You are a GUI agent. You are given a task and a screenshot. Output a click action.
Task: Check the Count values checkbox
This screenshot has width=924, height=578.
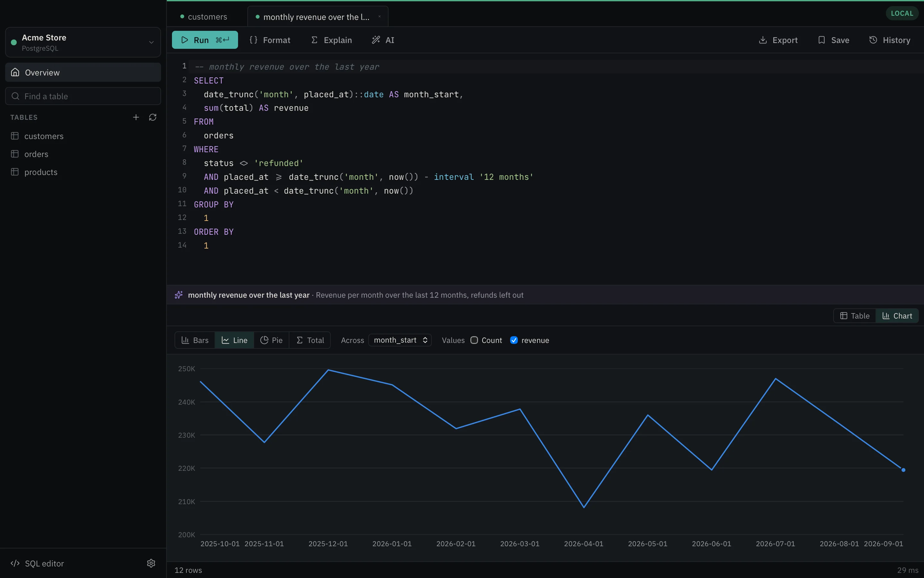tap(474, 340)
